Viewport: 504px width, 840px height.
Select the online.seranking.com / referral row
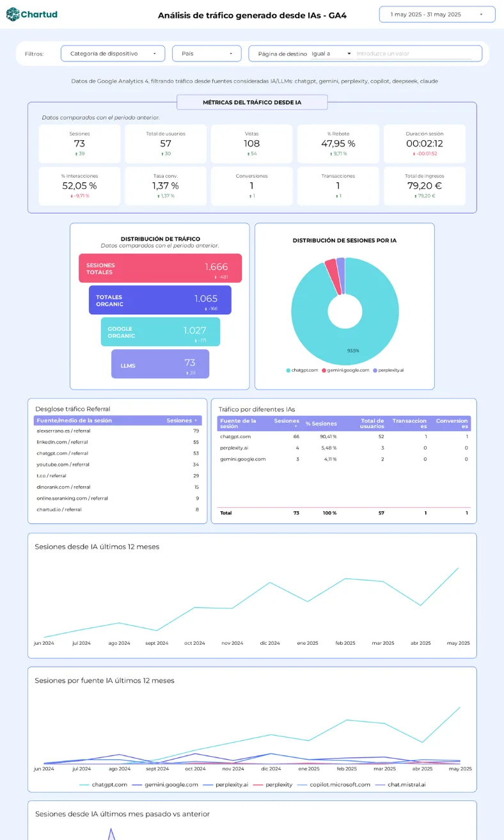[x=118, y=498]
